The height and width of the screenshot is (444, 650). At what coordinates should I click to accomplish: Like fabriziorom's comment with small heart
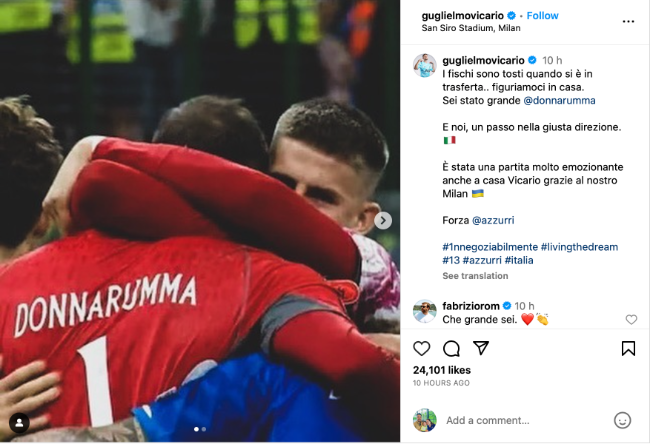(631, 319)
